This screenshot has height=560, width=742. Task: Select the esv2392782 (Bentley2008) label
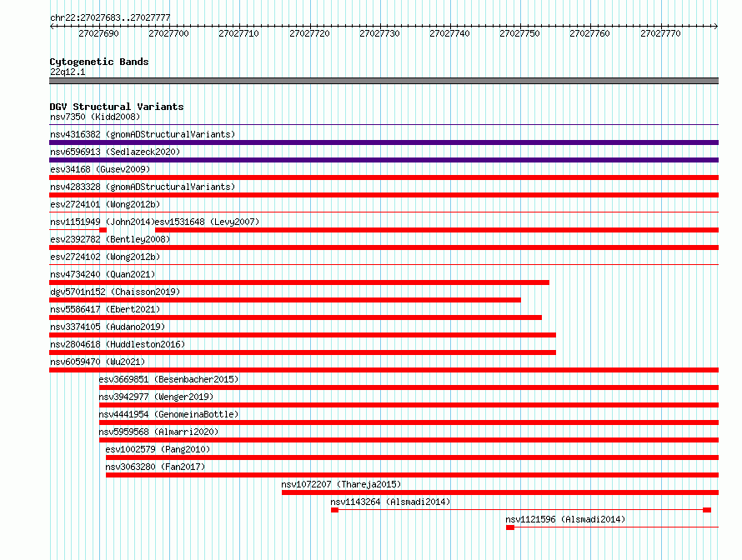(110, 239)
